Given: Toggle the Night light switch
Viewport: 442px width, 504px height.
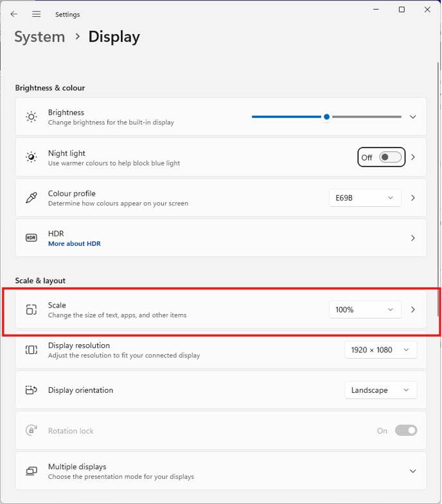Looking at the screenshot, I should pyautogui.click(x=390, y=157).
